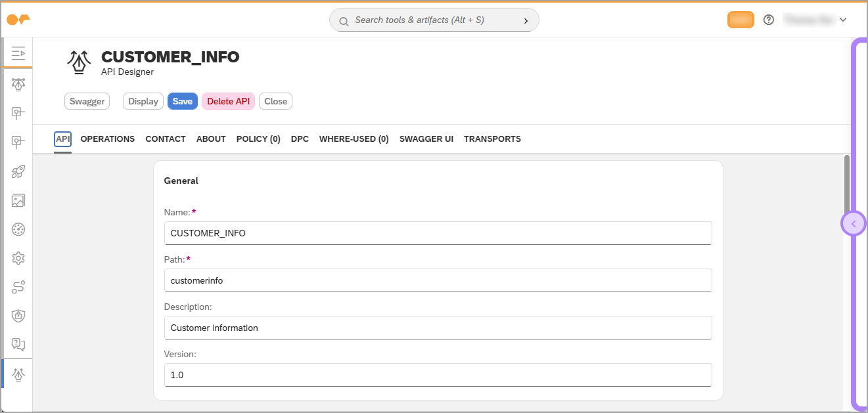Open the settings gear icon in the sidebar
The image size is (868, 413).
point(18,258)
